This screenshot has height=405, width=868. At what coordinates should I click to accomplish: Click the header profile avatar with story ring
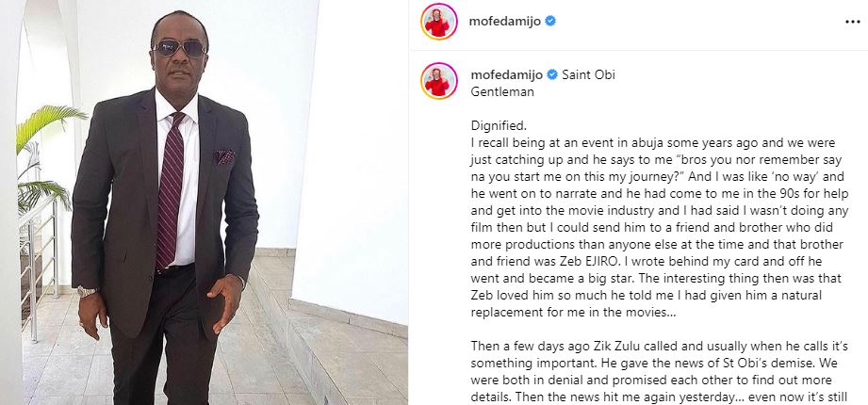coord(439,22)
